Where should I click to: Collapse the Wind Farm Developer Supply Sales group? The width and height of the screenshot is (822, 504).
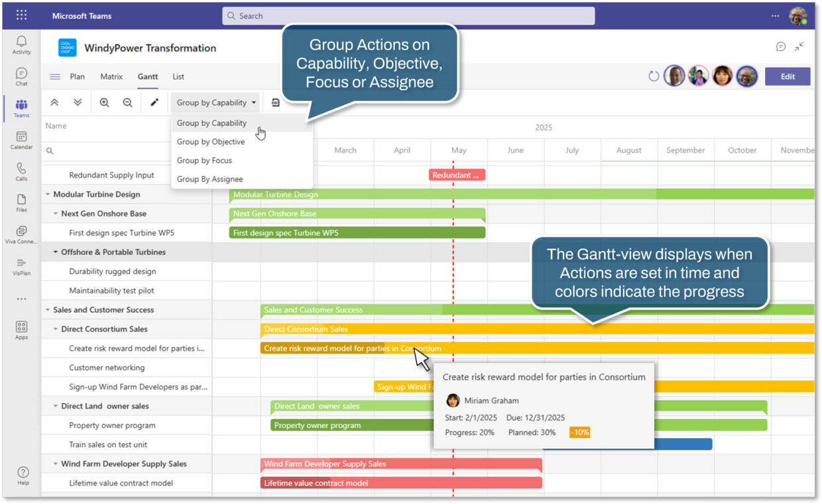[55, 463]
